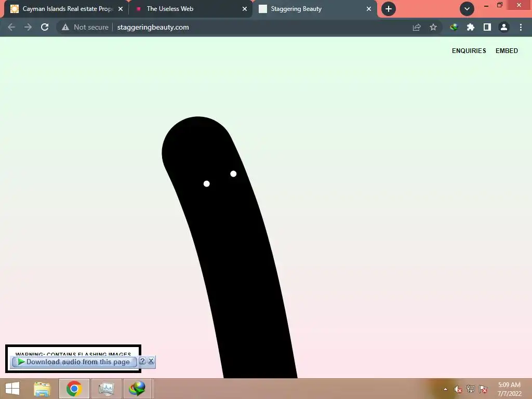Click Download audio from this page
Image resolution: width=532 pixels, height=399 pixels.
(x=74, y=362)
